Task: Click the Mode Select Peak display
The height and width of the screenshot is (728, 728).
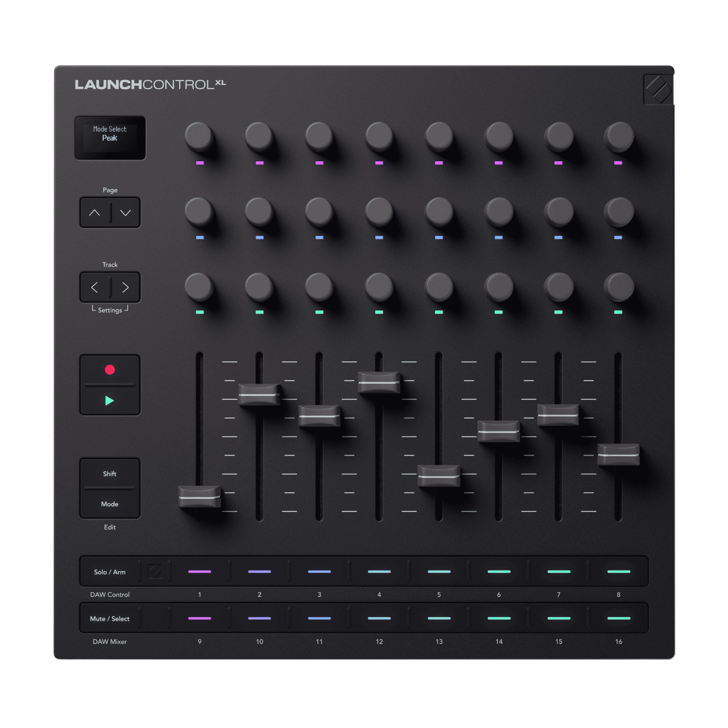Action: (110, 138)
